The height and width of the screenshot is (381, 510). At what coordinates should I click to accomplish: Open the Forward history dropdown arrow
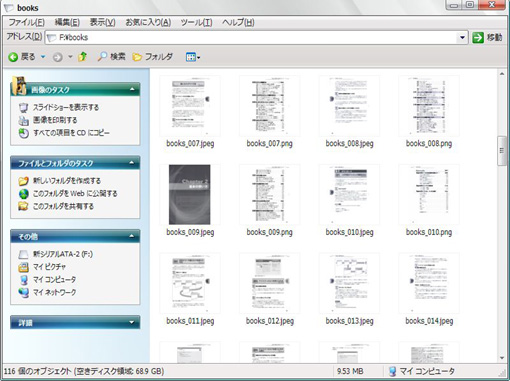point(70,57)
